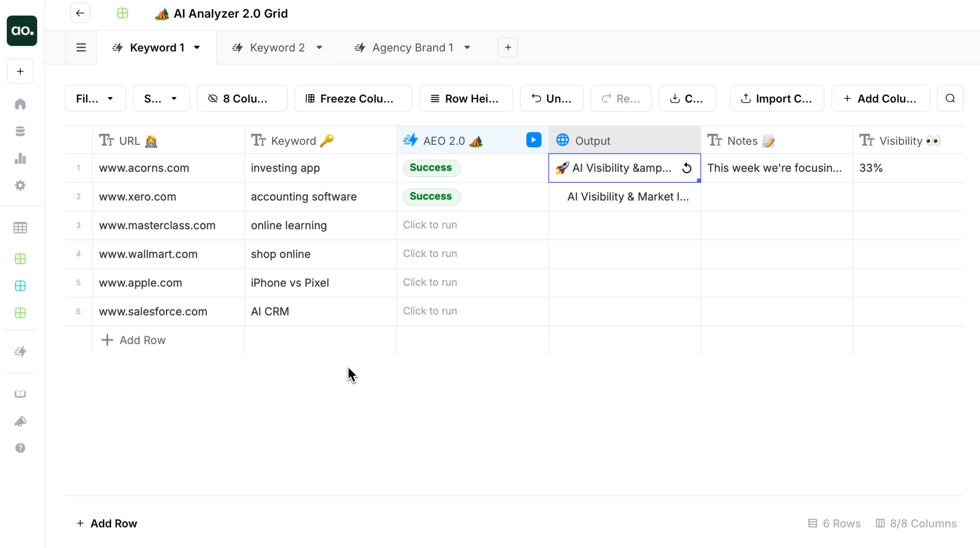Viewport: 980px width, 548px height.
Task: Click the Add Column button
Action: coord(880,98)
